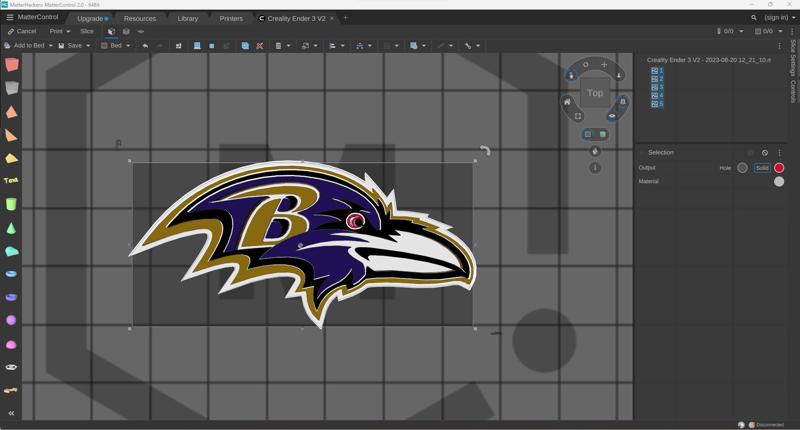Click the zoom to fit icon

(578, 116)
